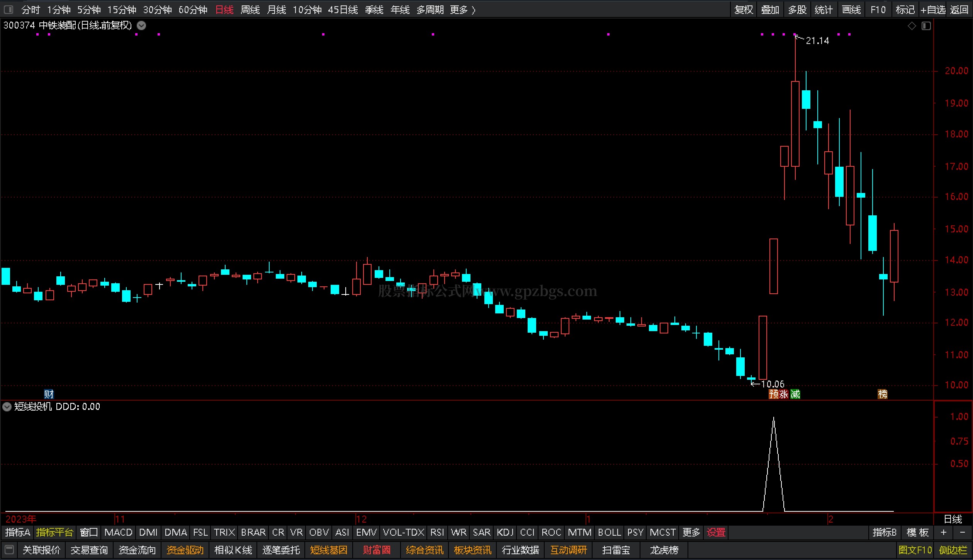This screenshot has width=973, height=560.
Task: Open dropdown next to stock name 中铁装配
Action: click(142, 26)
